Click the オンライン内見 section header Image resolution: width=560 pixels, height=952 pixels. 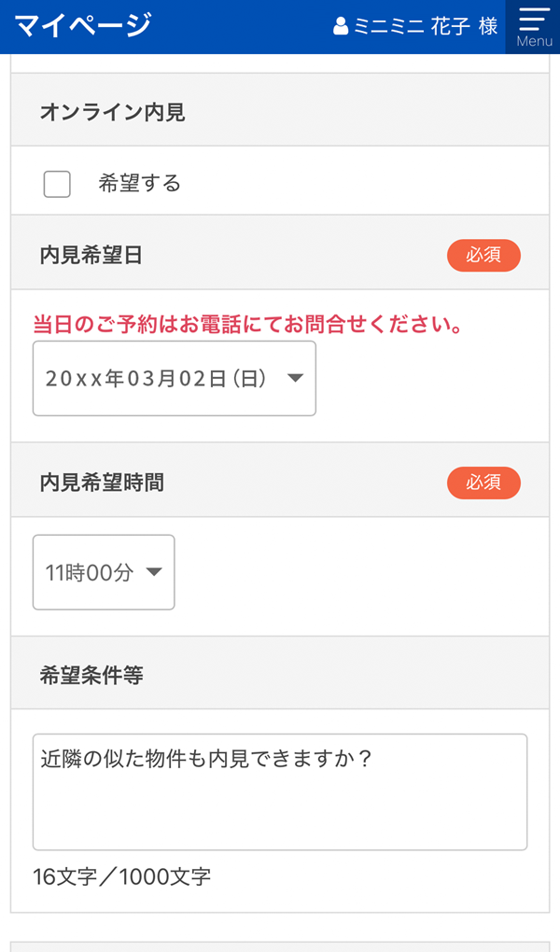112,113
